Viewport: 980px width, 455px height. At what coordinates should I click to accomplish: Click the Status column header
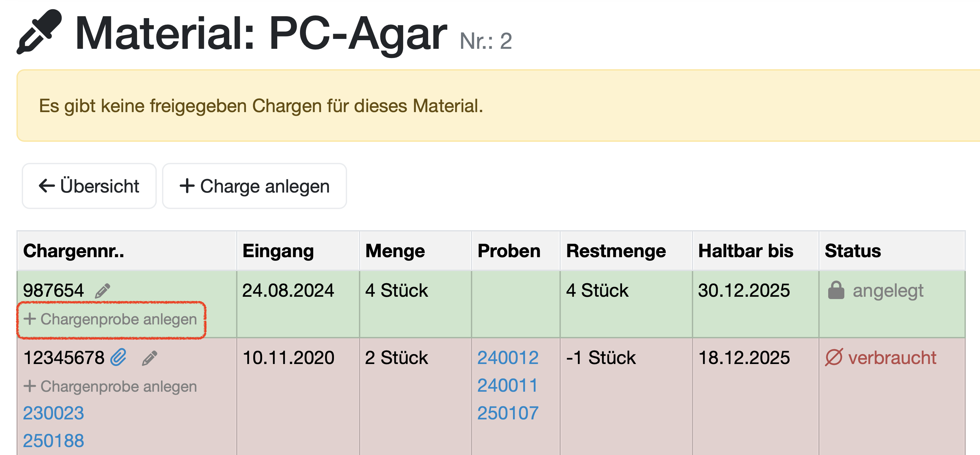click(x=853, y=251)
